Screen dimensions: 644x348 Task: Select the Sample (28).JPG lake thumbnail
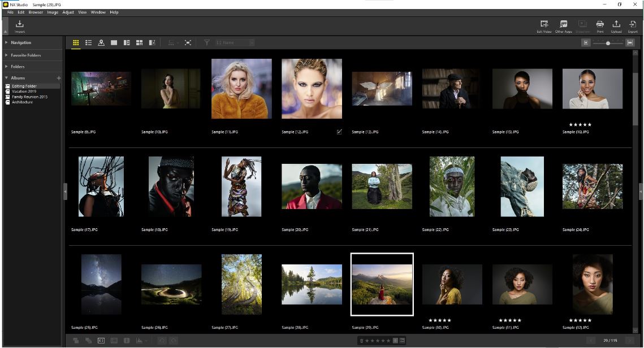coord(312,284)
